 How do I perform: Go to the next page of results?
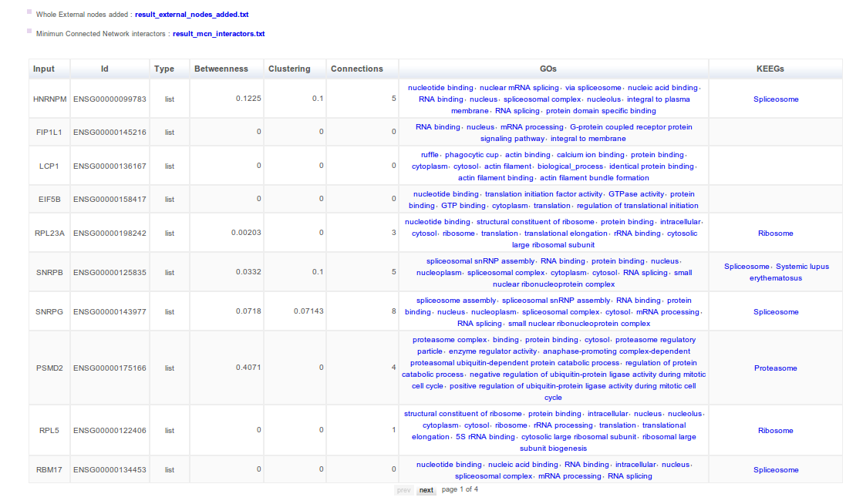tap(426, 490)
